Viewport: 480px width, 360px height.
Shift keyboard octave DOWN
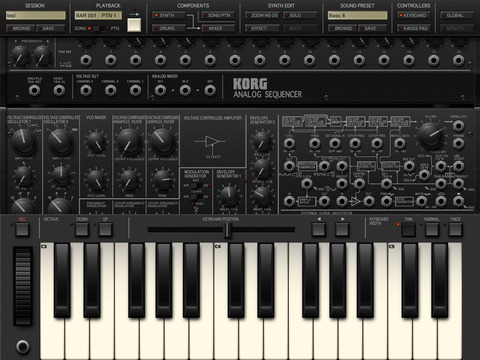coord(82,230)
